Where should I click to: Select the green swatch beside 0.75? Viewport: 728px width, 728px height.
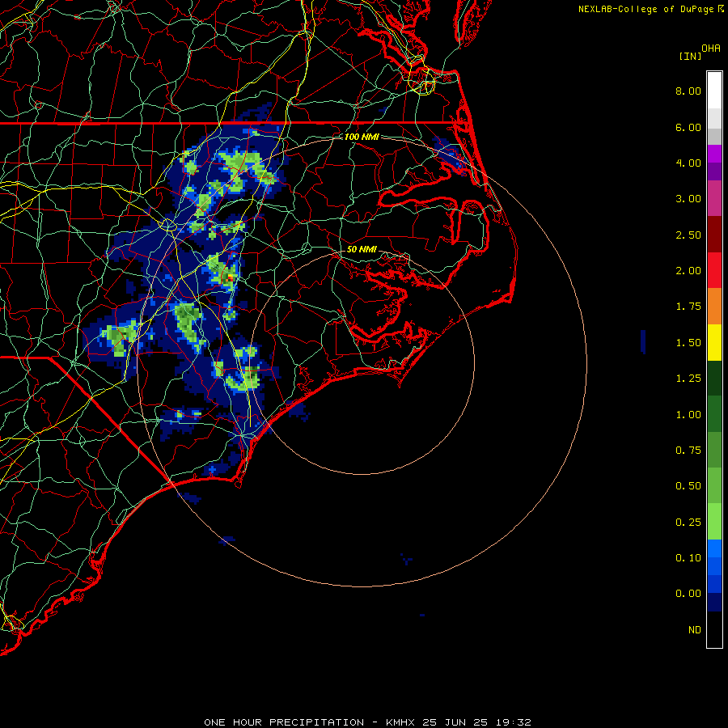point(714,450)
